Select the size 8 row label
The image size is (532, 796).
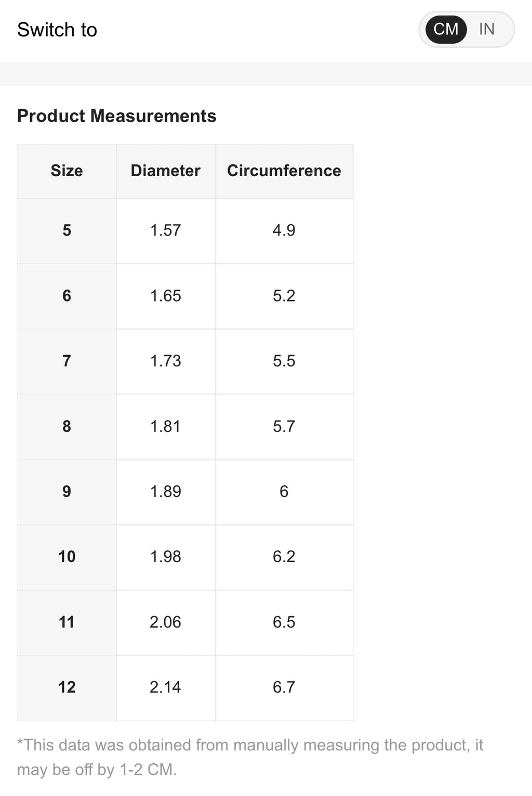(x=66, y=426)
